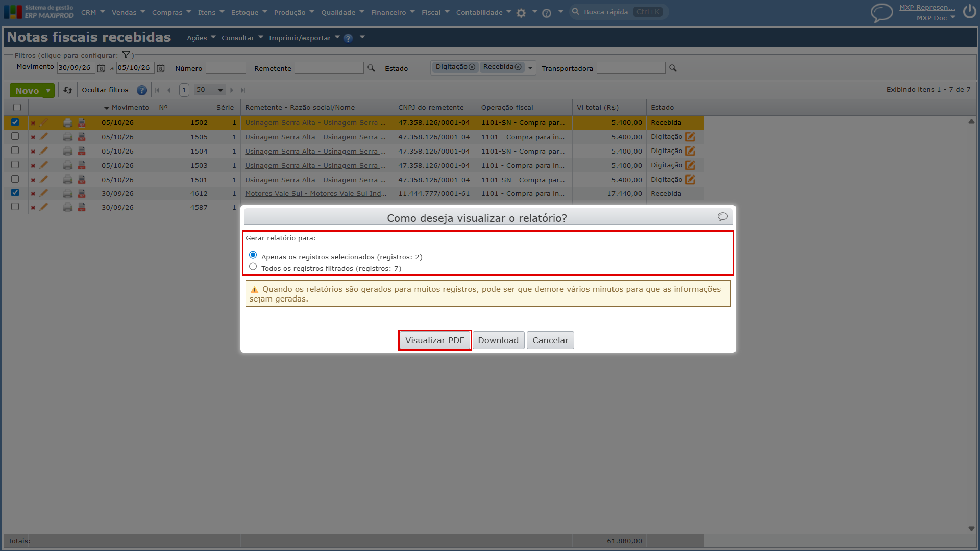This screenshot has width=980, height=551.
Task: Uncheck the checkbox for invoice 4612
Action: point(15,193)
